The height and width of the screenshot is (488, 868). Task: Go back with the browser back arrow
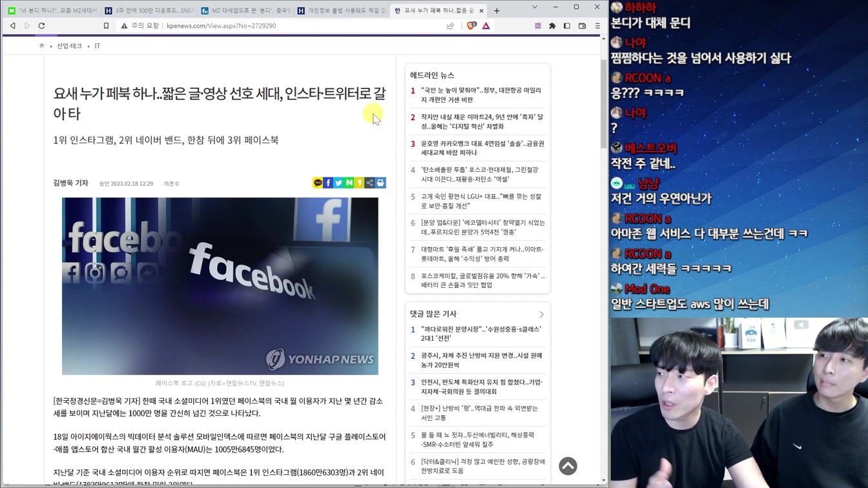[x=13, y=26]
